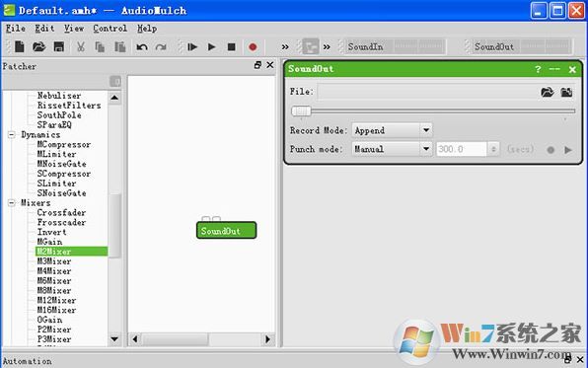588x368 pixels.
Task: Select SLimiter in Dynamics
Action: click(x=56, y=184)
